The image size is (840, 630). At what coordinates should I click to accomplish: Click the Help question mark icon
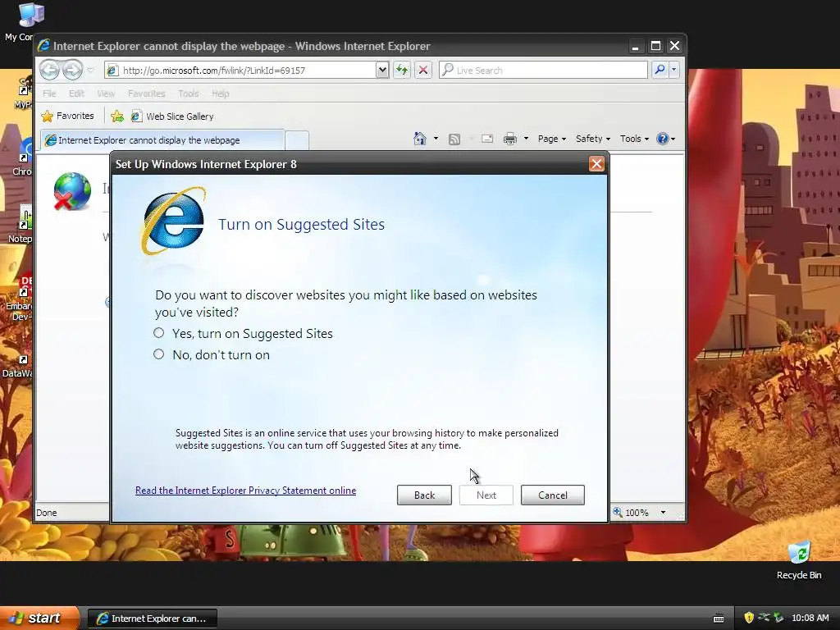[x=663, y=139]
